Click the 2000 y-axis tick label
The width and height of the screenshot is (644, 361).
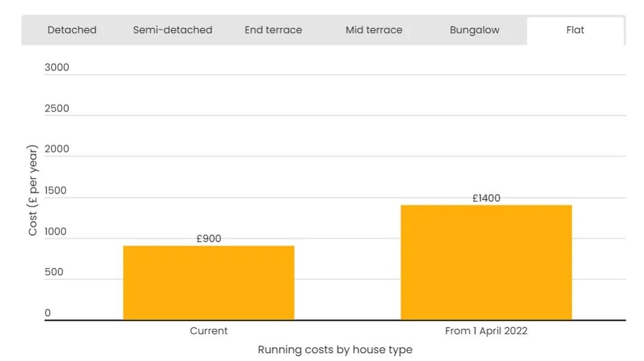coord(57,149)
